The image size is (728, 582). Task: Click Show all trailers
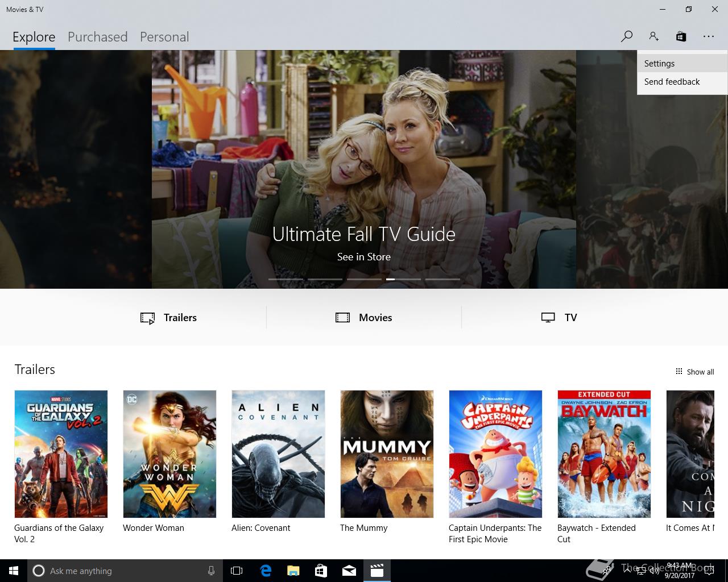(x=694, y=372)
